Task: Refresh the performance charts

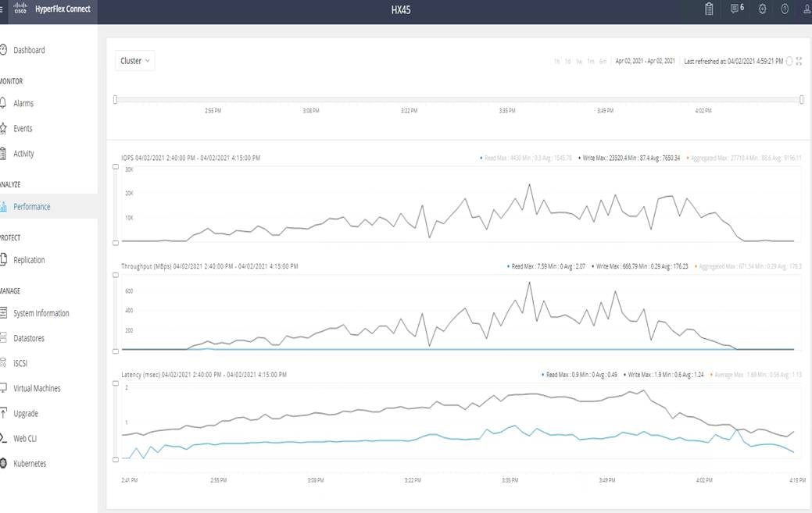Action: click(789, 61)
